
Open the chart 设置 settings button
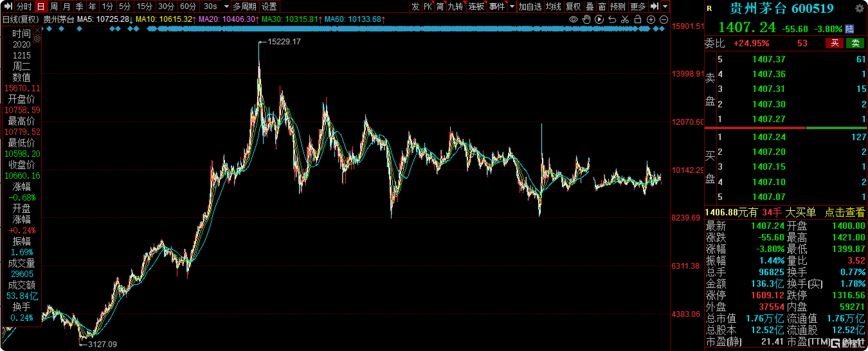269,6
